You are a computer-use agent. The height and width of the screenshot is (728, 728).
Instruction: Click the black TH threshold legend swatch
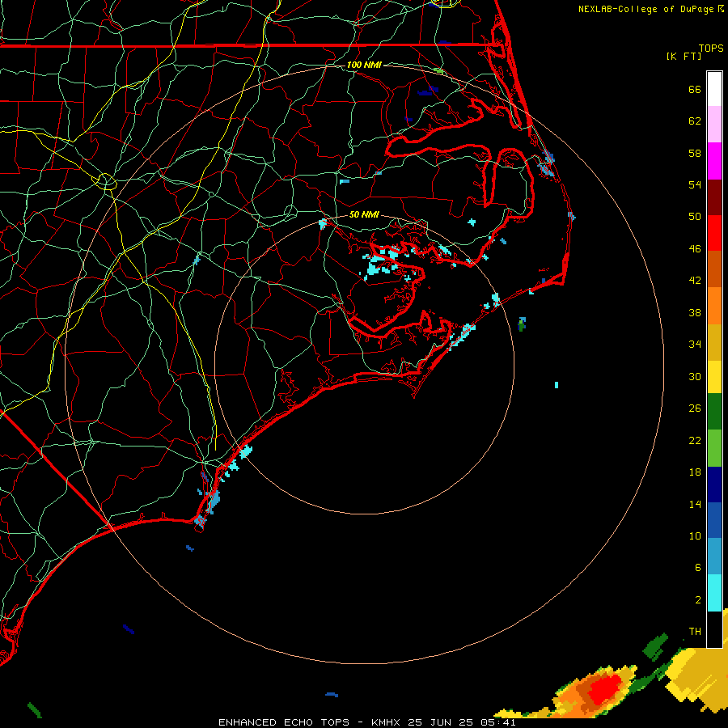tap(714, 629)
